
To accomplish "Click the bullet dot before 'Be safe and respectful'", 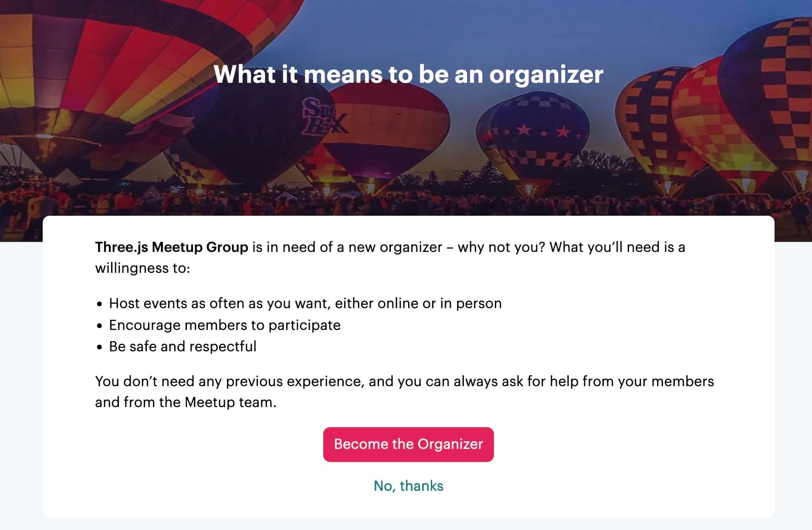I will (100, 347).
